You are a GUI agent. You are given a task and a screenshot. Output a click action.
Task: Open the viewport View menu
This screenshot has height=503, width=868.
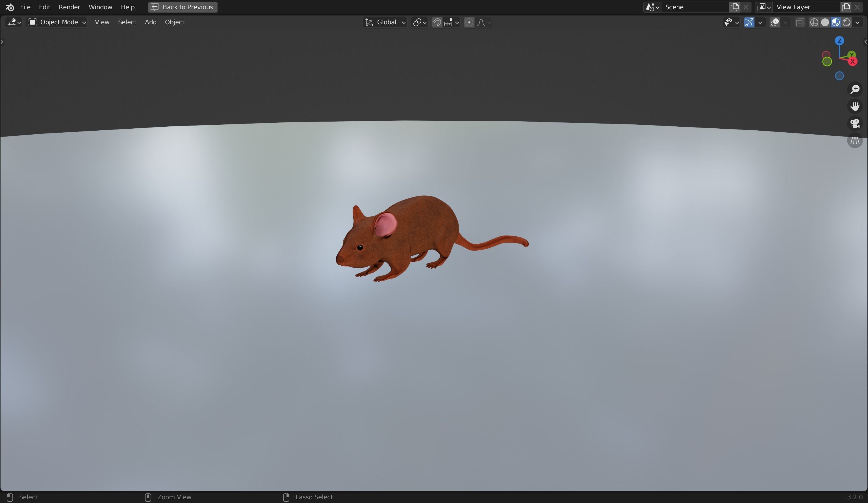102,22
